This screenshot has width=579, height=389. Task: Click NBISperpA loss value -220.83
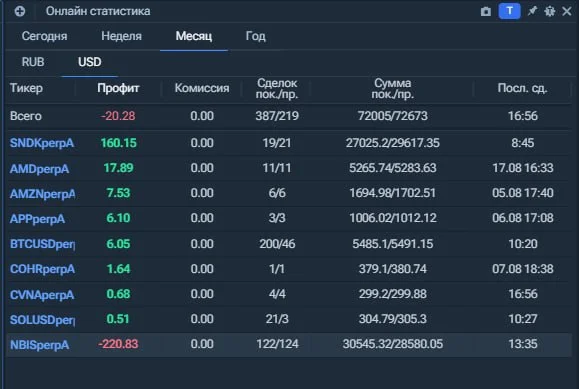118,344
